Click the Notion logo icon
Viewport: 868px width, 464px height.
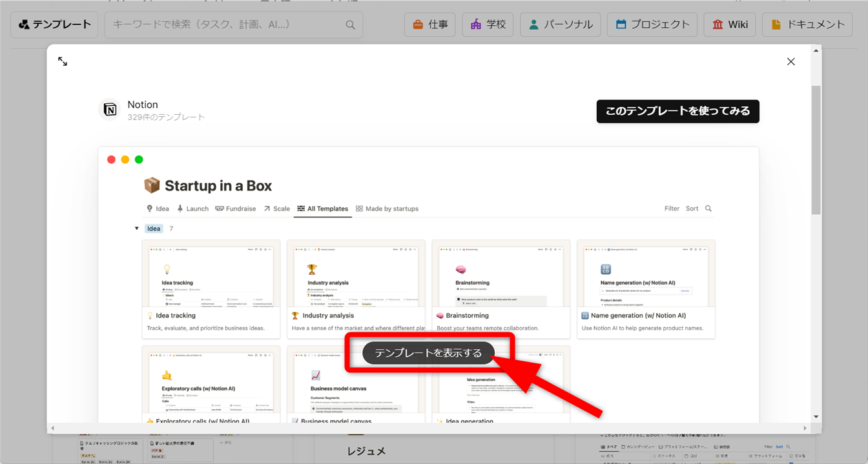(110, 110)
